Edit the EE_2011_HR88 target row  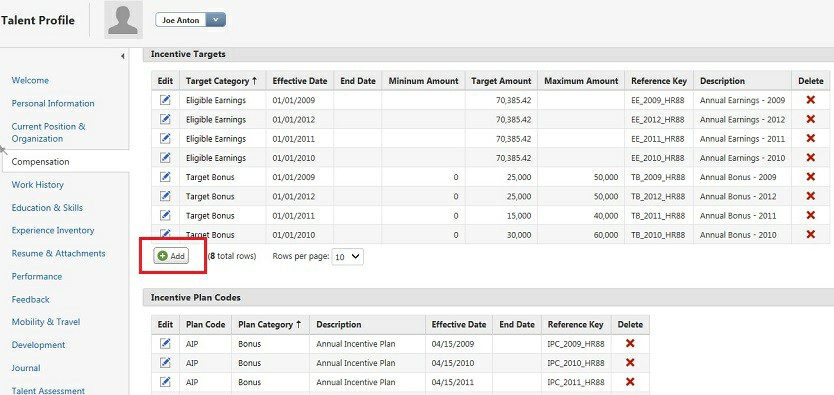click(x=165, y=138)
